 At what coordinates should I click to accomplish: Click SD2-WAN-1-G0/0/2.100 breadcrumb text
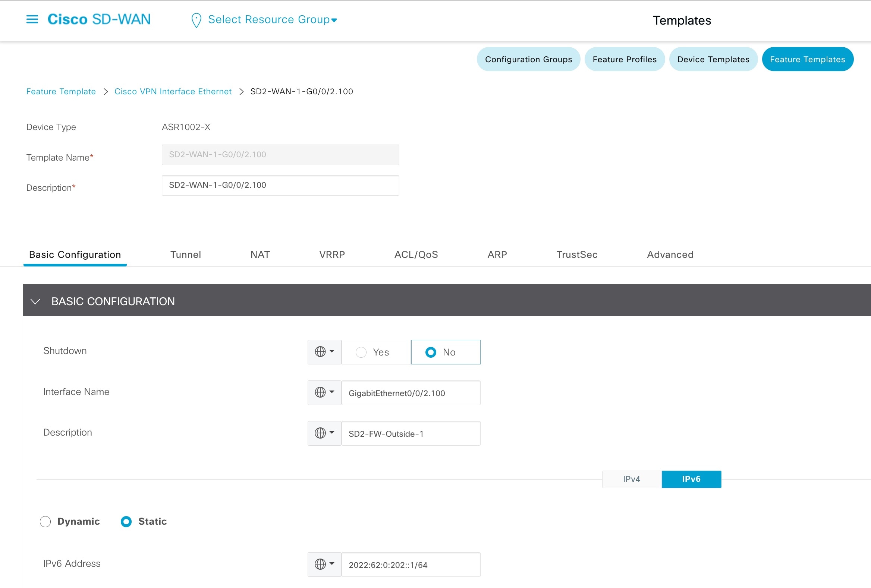coord(302,91)
